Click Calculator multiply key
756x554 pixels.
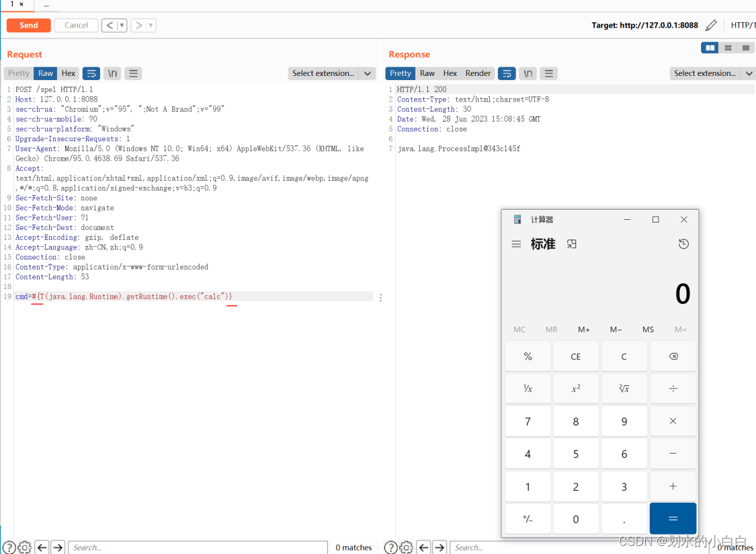[x=673, y=422]
